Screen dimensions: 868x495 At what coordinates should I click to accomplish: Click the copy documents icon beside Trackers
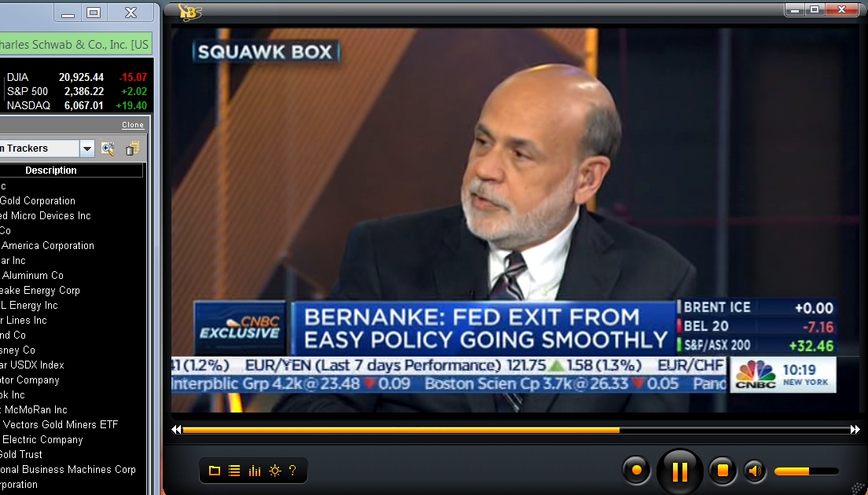[132, 148]
